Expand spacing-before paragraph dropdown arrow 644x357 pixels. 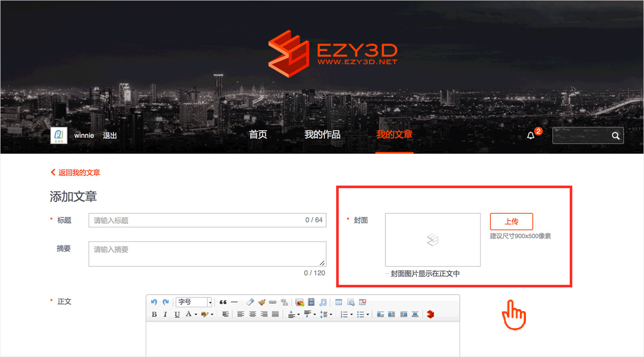(x=298, y=314)
